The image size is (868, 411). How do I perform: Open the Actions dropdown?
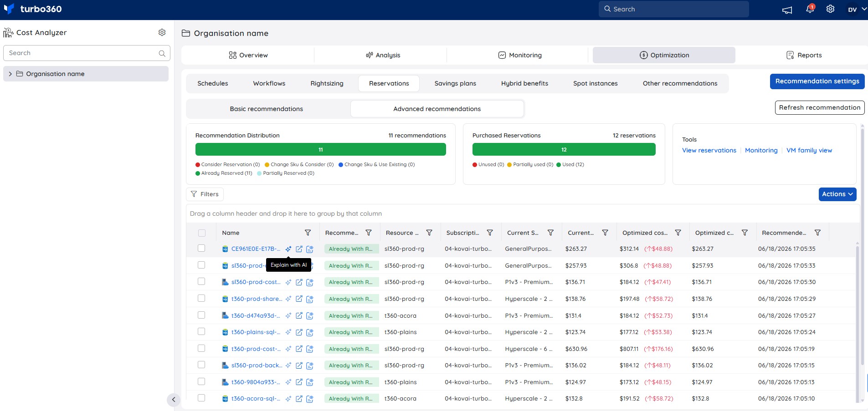(837, 194)
